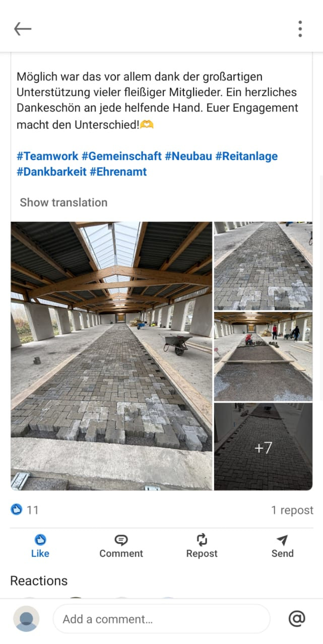Go back using the arrow icon
The height and width of the screenshot is (644, 323).
tap(23, 29)
